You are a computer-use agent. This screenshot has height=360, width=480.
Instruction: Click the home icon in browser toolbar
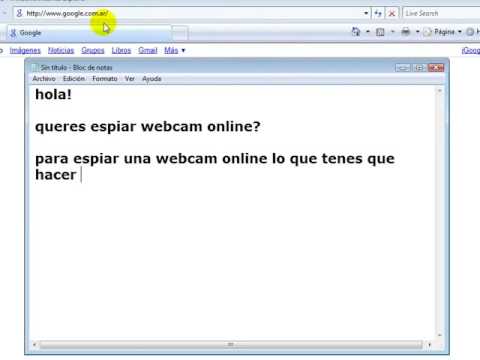coord(356,32)
